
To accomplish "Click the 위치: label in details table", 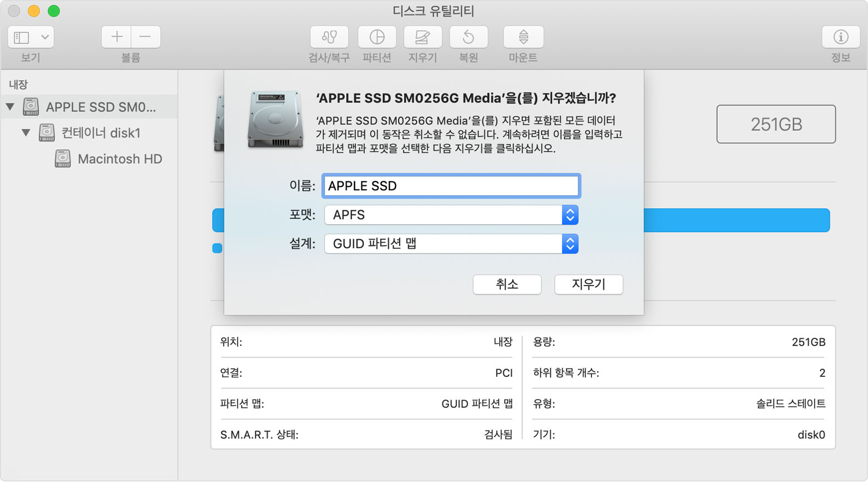I will pos(231,342).
